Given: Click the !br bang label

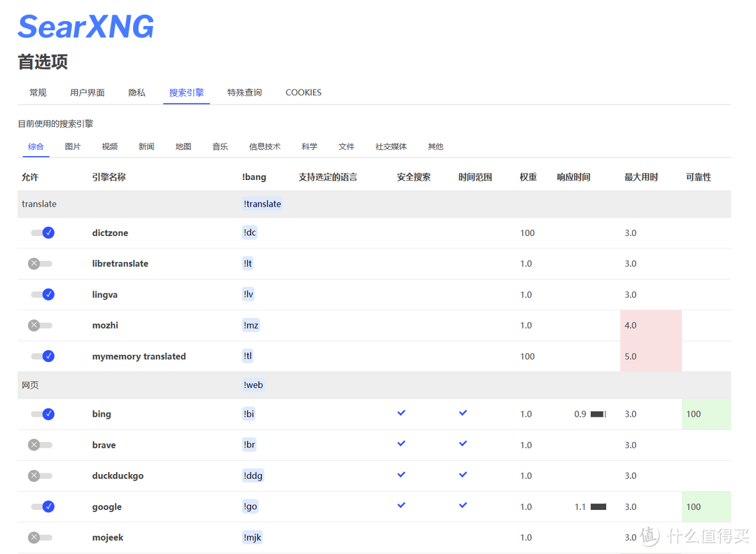Looking at the screenshot, I should 249,445.
